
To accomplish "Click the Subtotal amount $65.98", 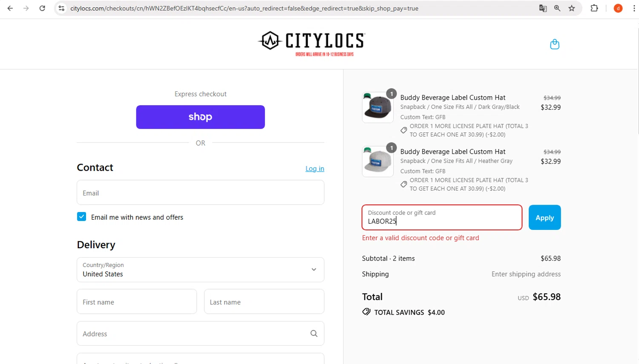I will point(550,258).
